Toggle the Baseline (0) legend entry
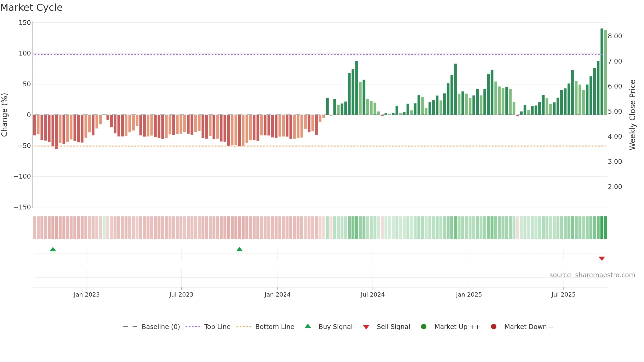The height and width of the screenshot is (362, 644). [x=151, y=327]
